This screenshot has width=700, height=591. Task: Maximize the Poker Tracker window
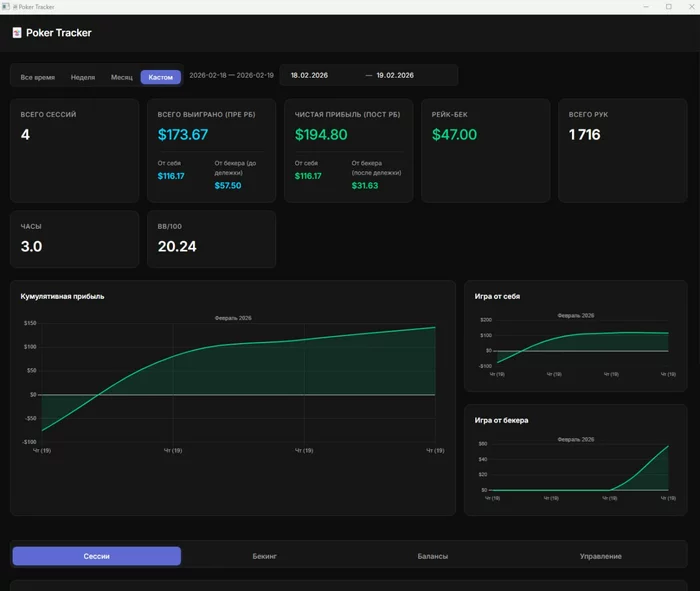coord(669,7)
